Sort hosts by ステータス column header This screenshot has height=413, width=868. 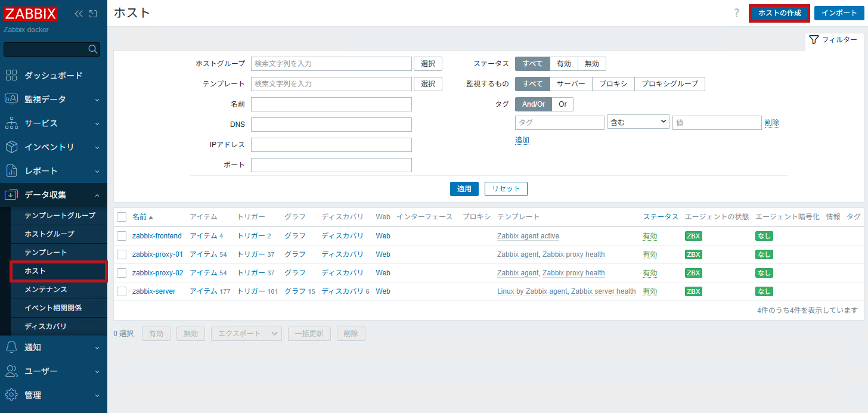pos(661,217)
